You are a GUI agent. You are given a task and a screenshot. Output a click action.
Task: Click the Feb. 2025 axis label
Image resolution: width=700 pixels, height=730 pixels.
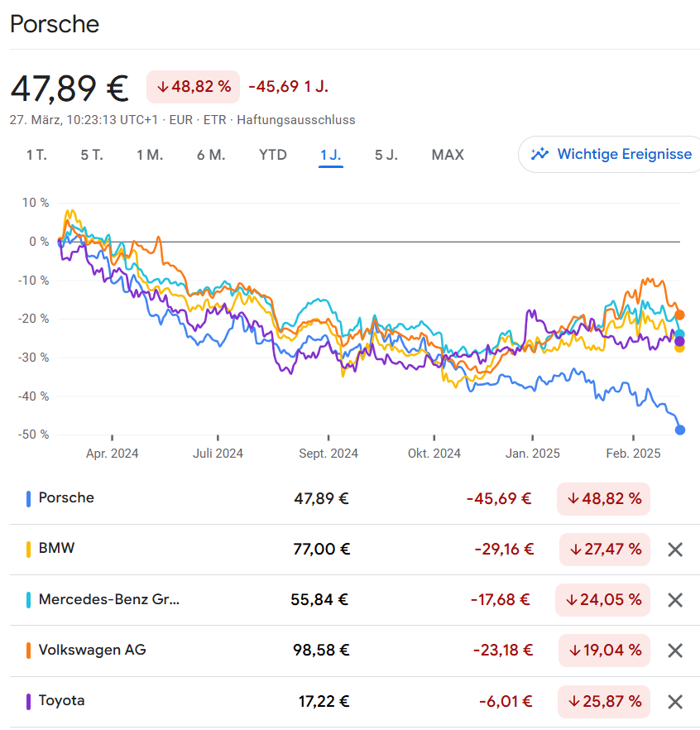pyautogui.click(x=633, y=454)
